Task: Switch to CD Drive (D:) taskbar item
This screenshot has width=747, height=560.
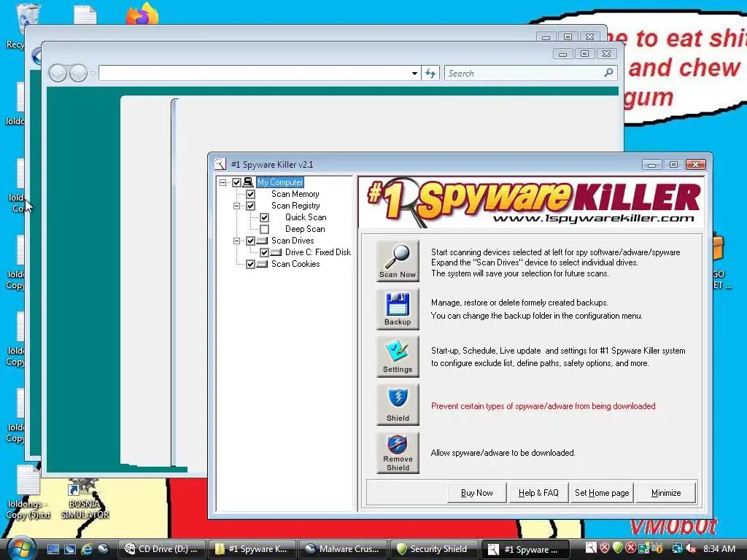Action: click(x=162, y=549)
